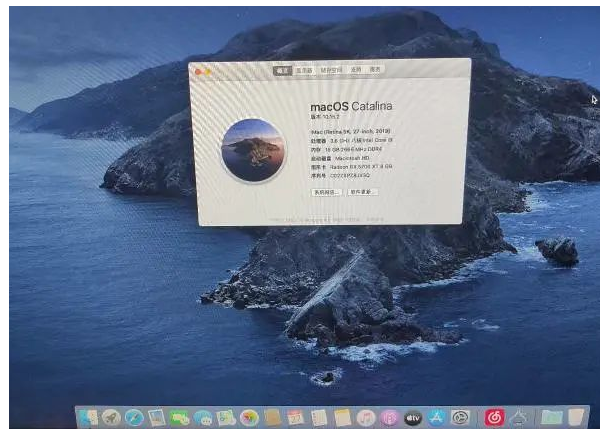Click the 系统报告 (System Report) button
This screenshot has width=616, height=437.
[327, 191]
